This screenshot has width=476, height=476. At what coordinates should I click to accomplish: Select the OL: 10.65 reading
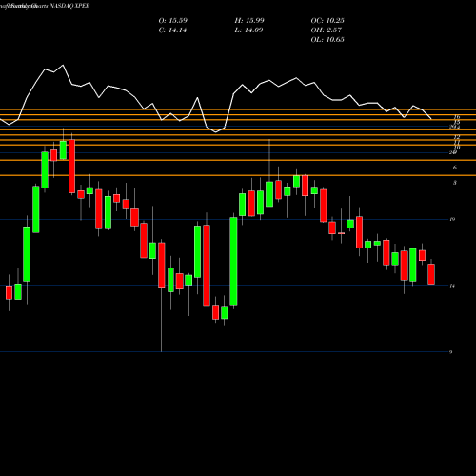tap(327, 40)
